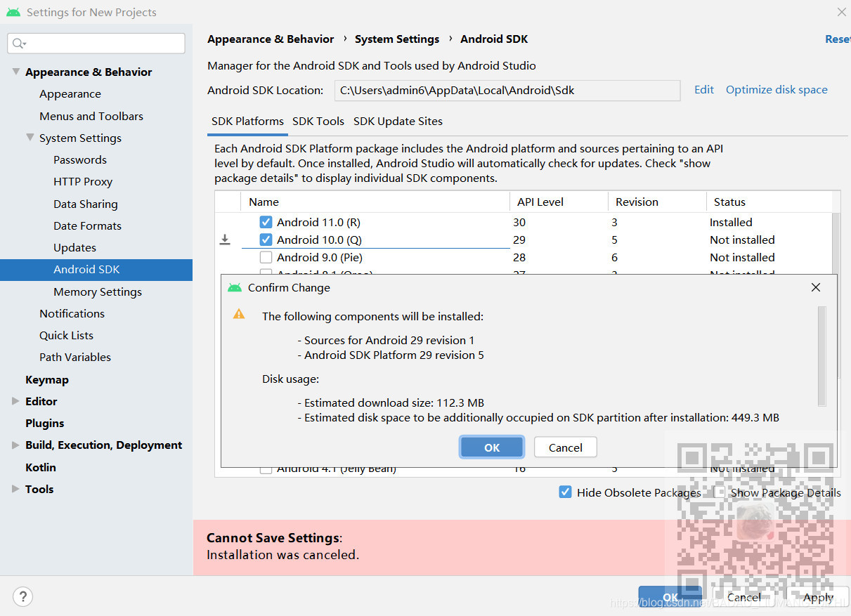
Task: Click the 'Installed' status of Android 11.0
Action: (x=731, y=222)
